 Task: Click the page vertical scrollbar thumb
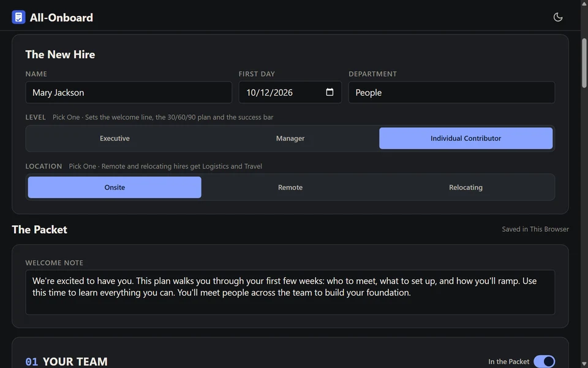pos(584,63)
